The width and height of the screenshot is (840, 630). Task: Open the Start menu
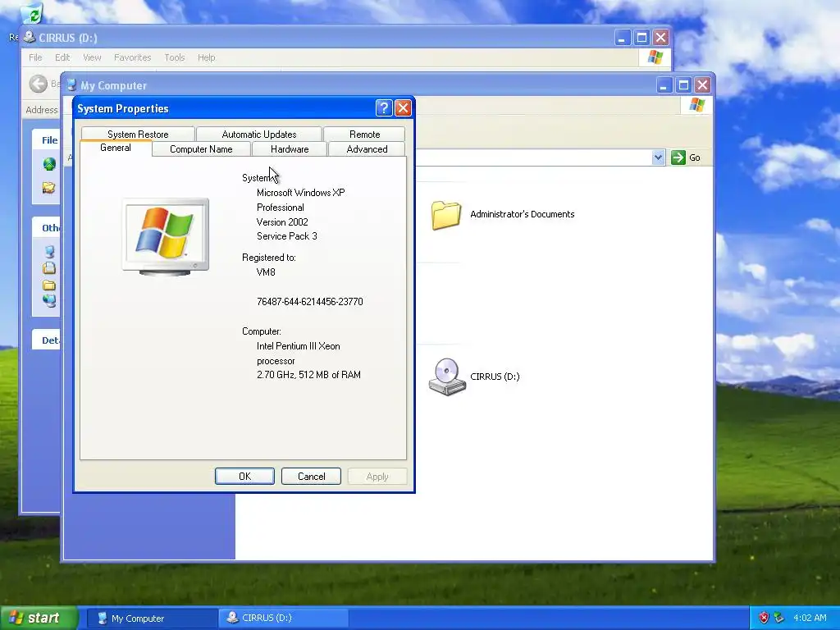click(39, 618)
